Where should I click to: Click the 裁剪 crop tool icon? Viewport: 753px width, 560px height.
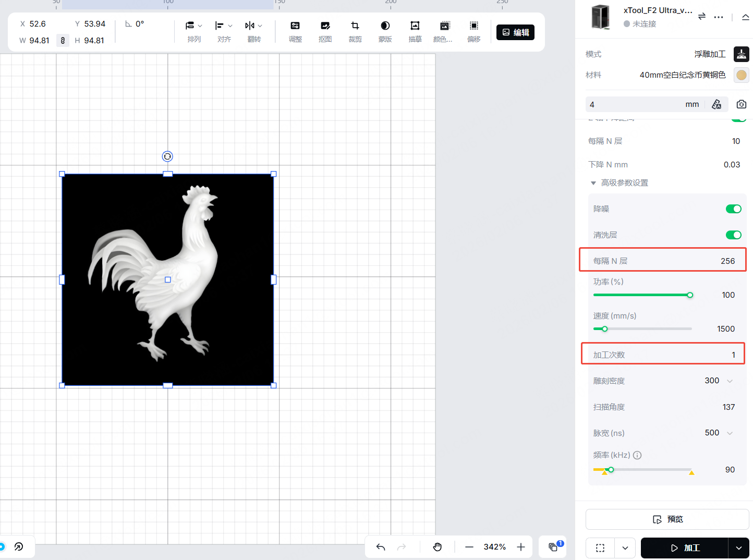(355, 26)
